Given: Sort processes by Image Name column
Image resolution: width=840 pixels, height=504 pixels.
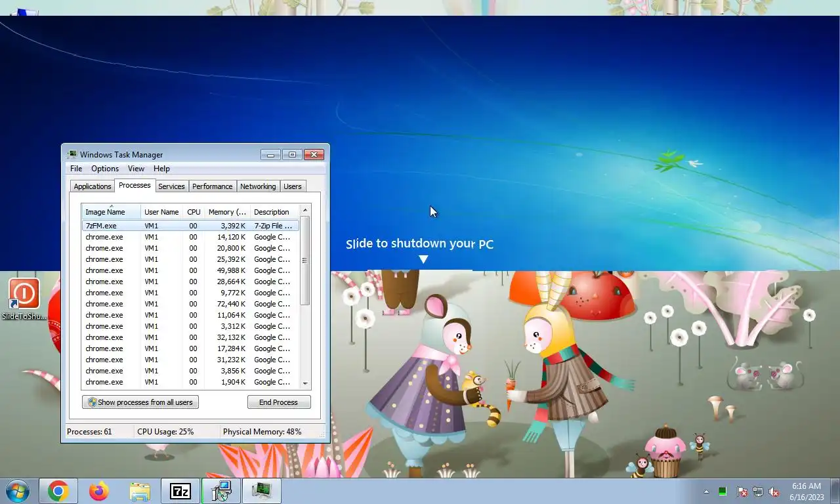Looking at the screenshot, I should coord(111,211).
